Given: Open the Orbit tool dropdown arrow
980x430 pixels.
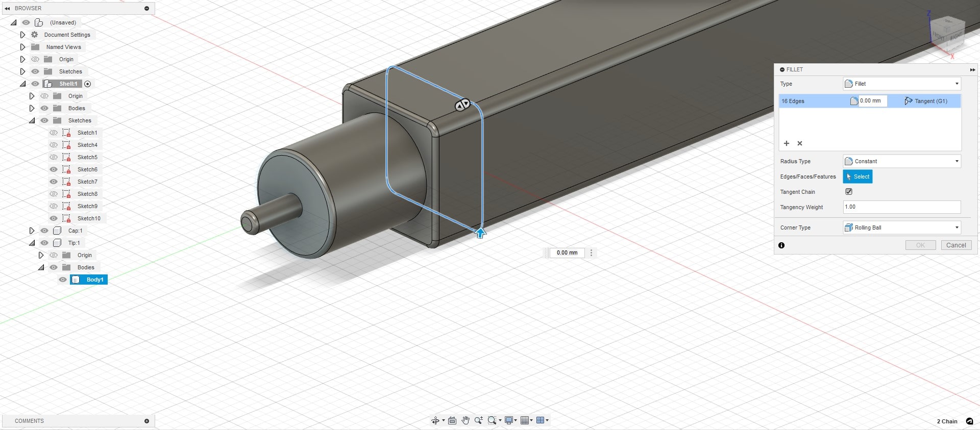Looking at the screenshot, I should coord(443,420).
